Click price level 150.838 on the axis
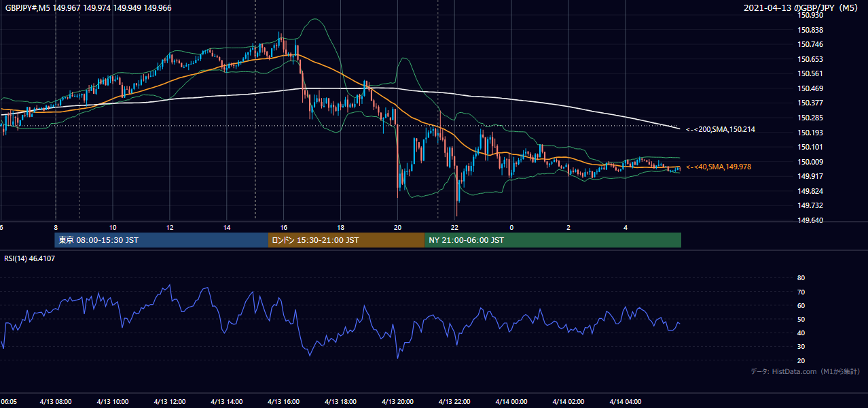 tap(810, 30)
